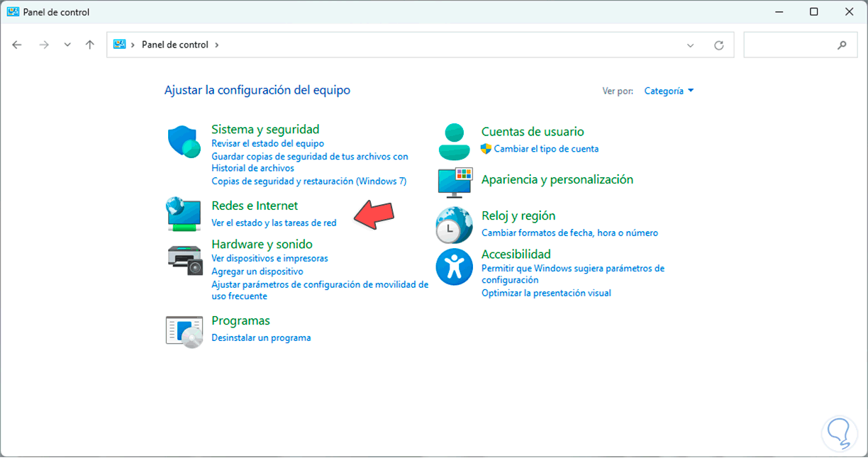Screen dimensions: 868x465
Task: Open the Sistema y seguridad shield icon
Action: [185, 142]
